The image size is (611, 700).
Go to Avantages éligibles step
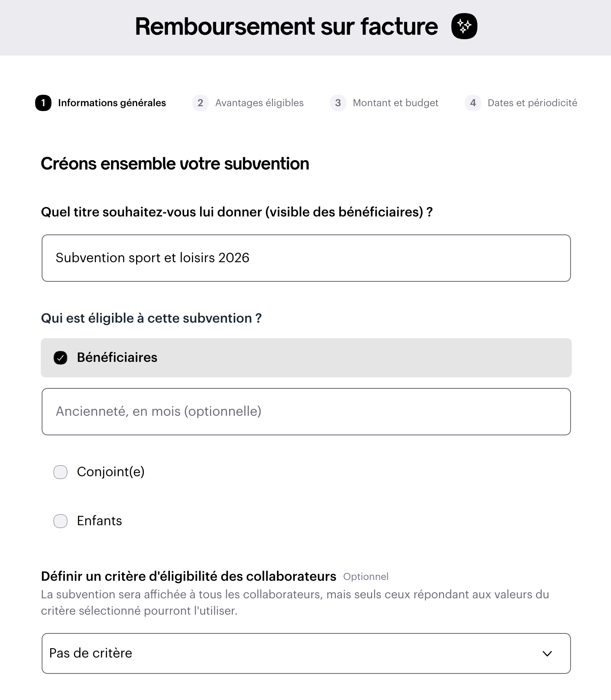tap(259, 103)
